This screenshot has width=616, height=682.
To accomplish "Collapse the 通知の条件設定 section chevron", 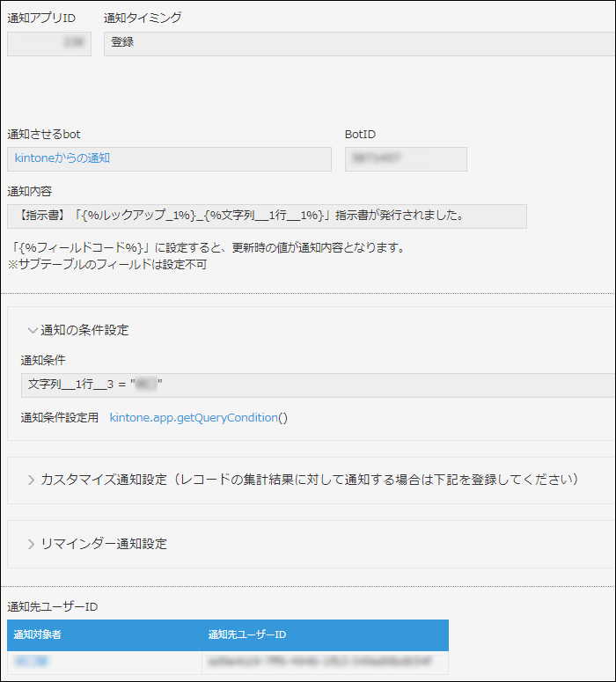I will point(32,331).
